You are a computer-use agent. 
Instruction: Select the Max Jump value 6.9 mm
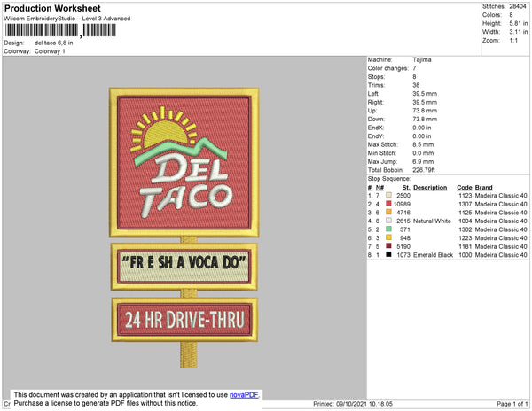pyautogui.click(x=423, y=161)
